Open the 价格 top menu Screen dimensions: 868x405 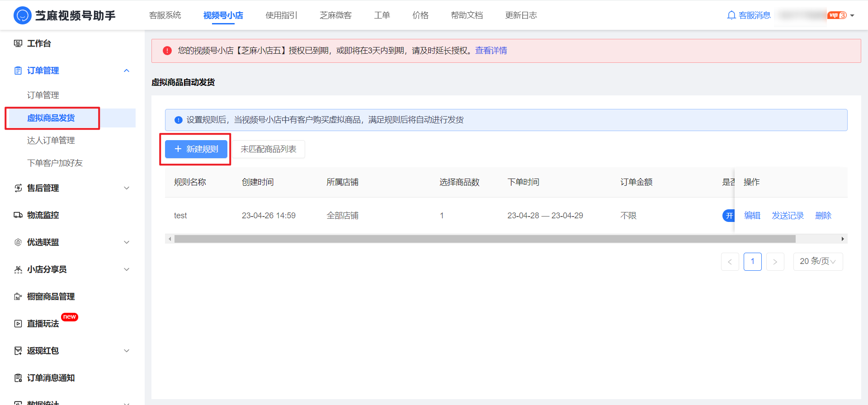point(420,15)
